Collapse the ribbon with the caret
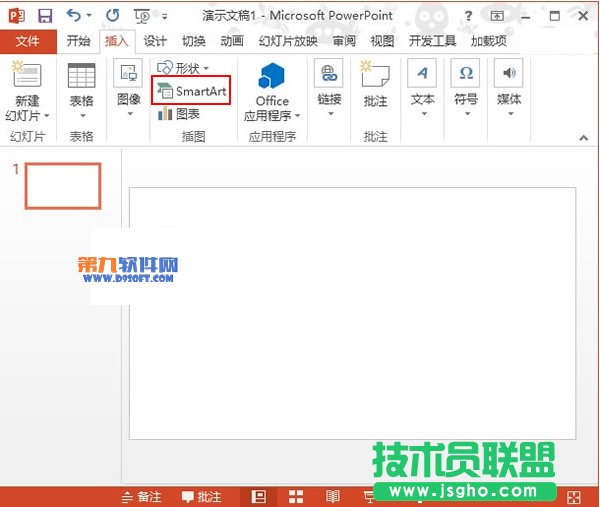This screenshot has height=507, width=600. tap(583, 138)
